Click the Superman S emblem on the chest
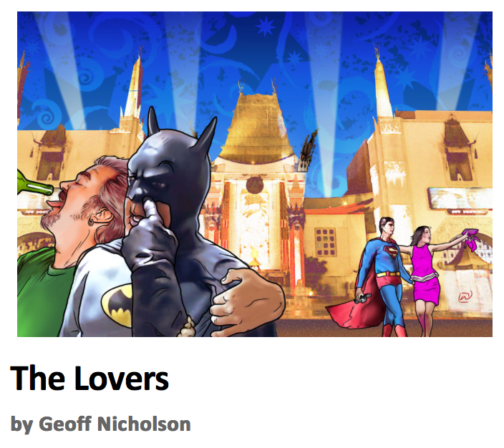The height and width of the screenshot is (448, 504). (391, 250)
